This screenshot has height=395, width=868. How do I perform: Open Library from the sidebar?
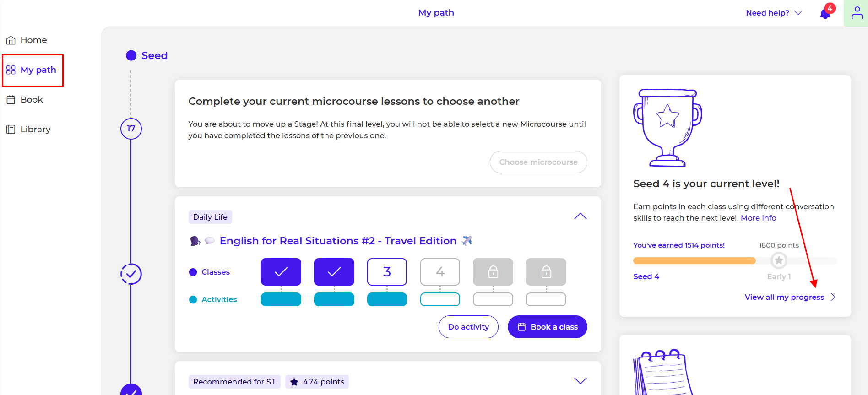tap(35, 130)
